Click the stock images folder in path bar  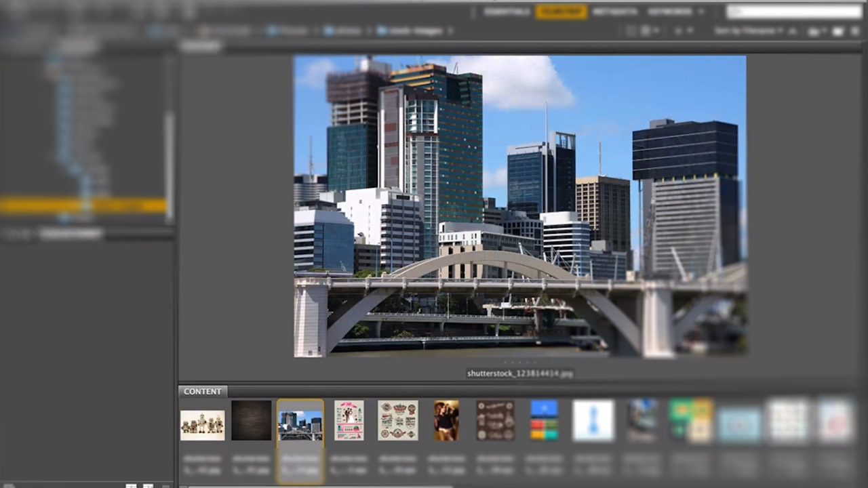[x=414, y=31]
